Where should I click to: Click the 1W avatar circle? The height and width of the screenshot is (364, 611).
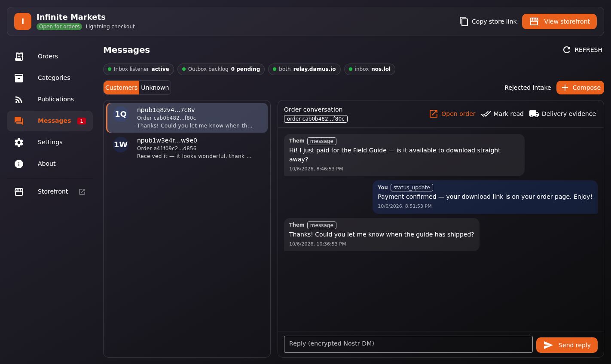(x=121, y=145)
